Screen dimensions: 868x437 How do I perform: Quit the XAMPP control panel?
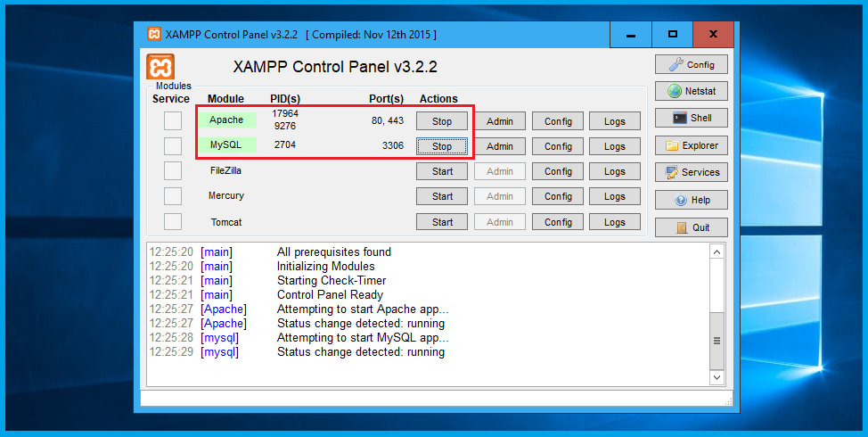(x=692, y=227)
